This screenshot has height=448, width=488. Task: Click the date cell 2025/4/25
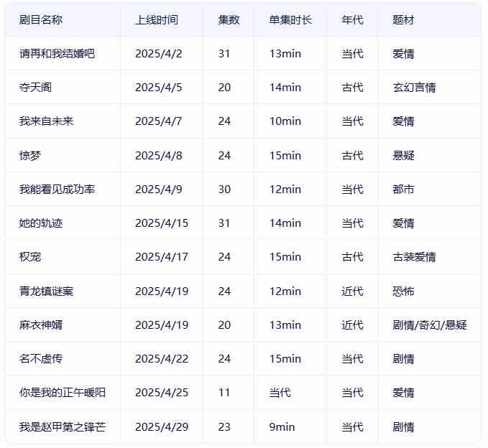[162, 392]
